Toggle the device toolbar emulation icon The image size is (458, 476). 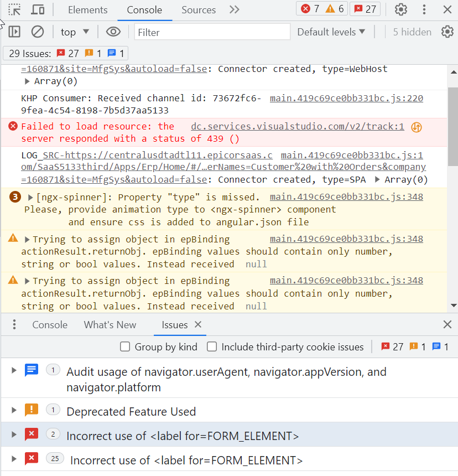click(x=37, y=9)
